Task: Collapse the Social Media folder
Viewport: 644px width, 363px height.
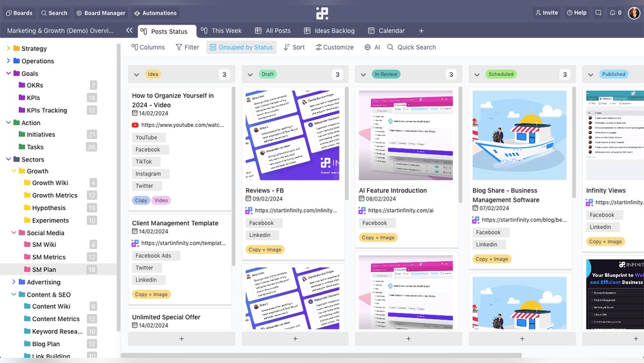Action: (x=14, y=232)
